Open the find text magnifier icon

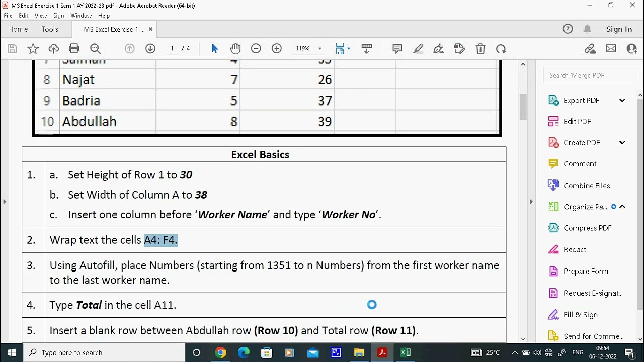[x=95, y=49]
